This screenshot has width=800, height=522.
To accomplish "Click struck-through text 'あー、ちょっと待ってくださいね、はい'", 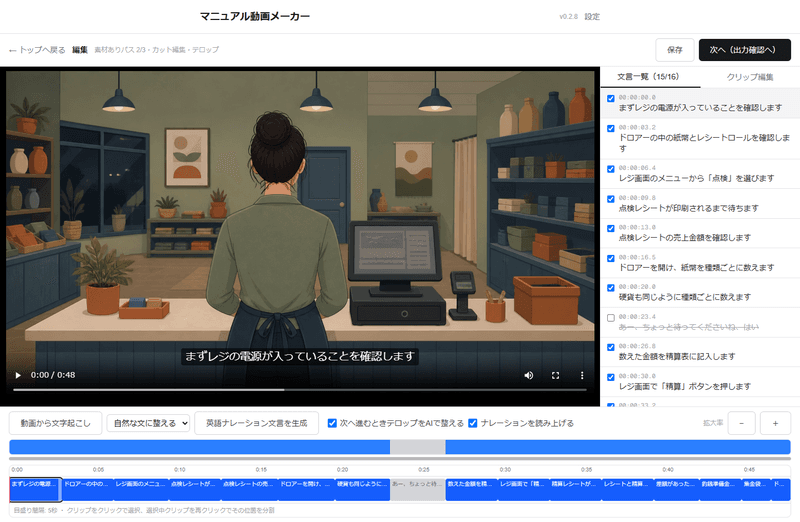I will pos(689,327).
